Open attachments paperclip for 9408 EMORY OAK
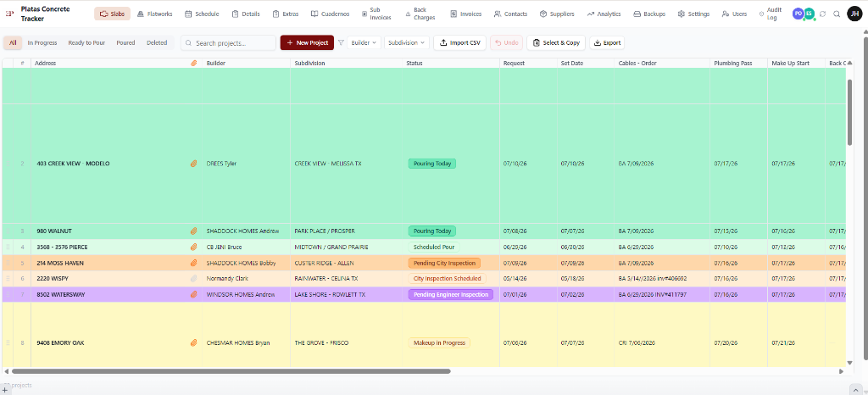The image size is (868, 395). click(x=194, y=343)
